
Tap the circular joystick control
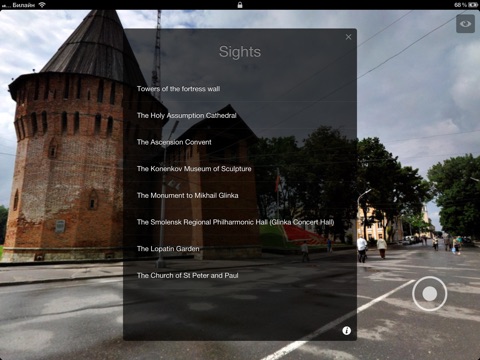click(430, 294)
